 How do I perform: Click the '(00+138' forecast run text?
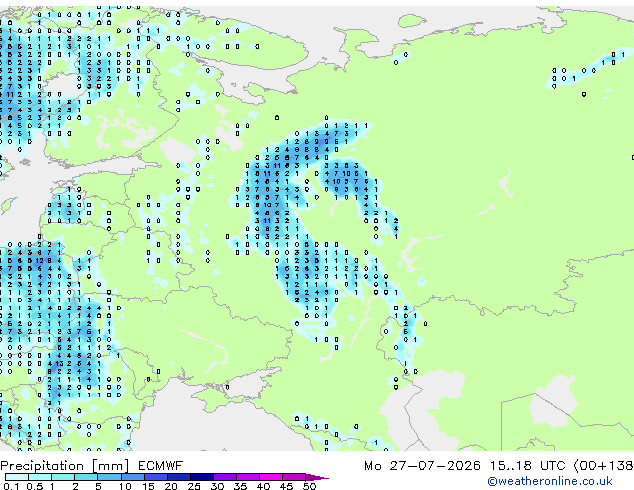pos(604,466)
